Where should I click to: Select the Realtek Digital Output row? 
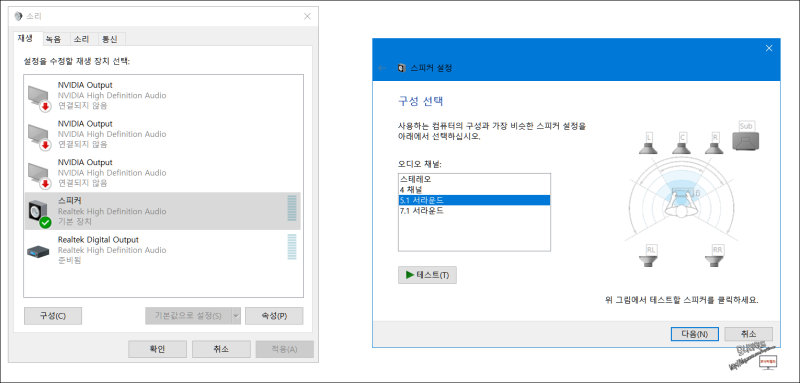pos(163,250)
